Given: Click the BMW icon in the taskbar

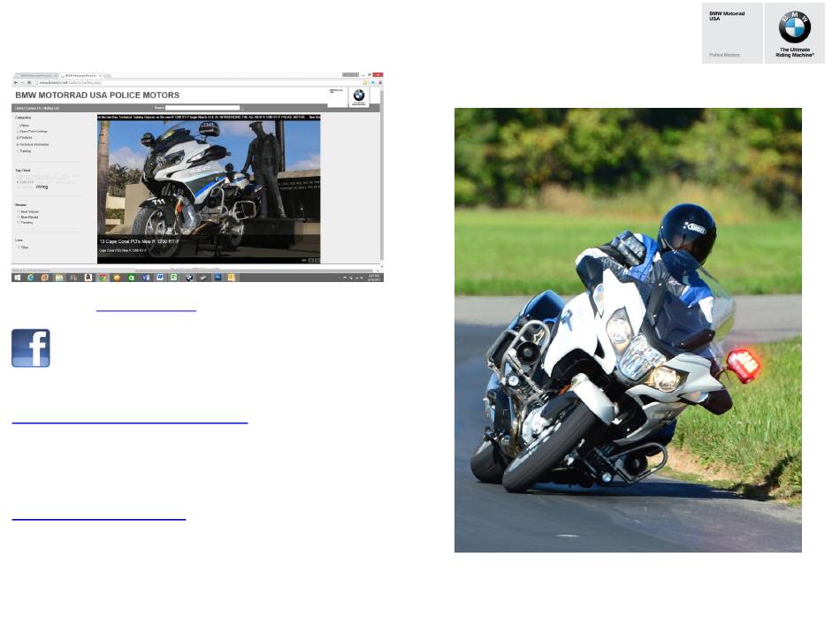Looking at the screenshot, I should (x=189, y=278).
